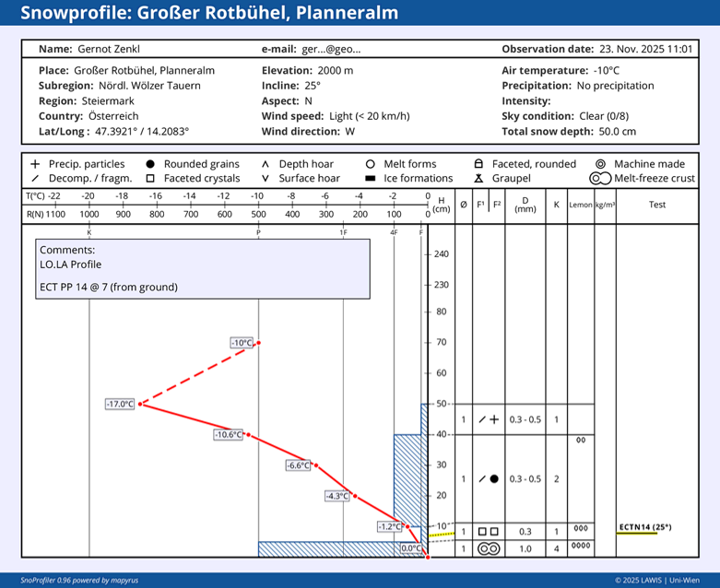Click the Machine made double-circle legend icon
The width and height of the screenshot is (720, 588).
(600, 164)
